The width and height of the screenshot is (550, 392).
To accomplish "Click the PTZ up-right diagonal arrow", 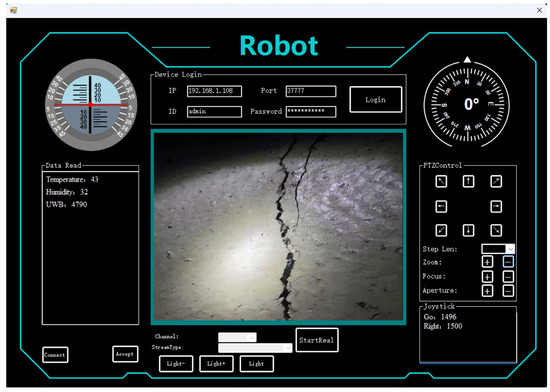I will pos(496,181).
